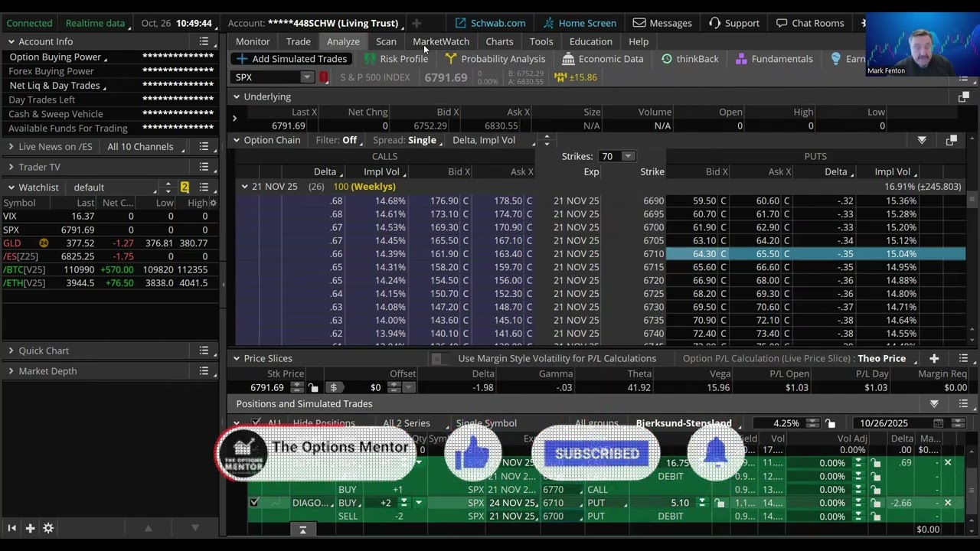The width and height of the screenshot is (980, 551).
Task: Expand the Quick Chart gadget
Action: (x=11, y=350)
